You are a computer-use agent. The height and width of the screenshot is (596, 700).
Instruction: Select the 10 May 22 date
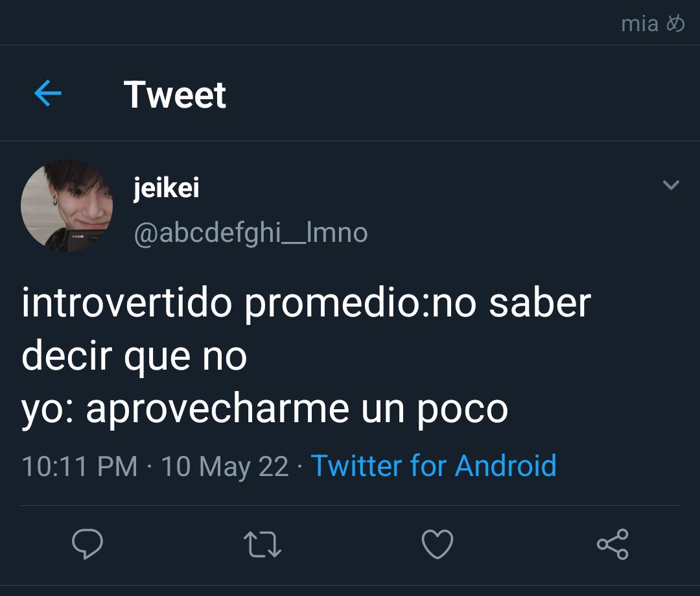click(x=225, y=467)
